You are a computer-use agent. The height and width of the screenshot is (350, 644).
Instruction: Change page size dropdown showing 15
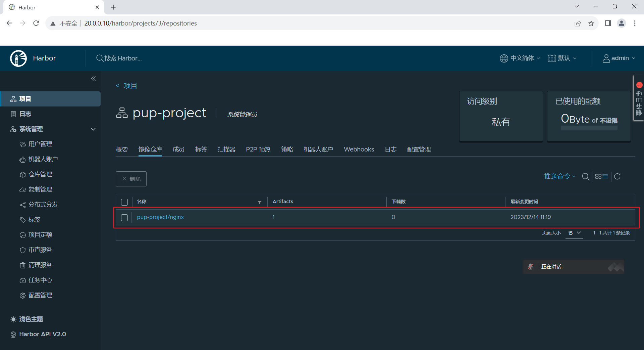point(574,233)
